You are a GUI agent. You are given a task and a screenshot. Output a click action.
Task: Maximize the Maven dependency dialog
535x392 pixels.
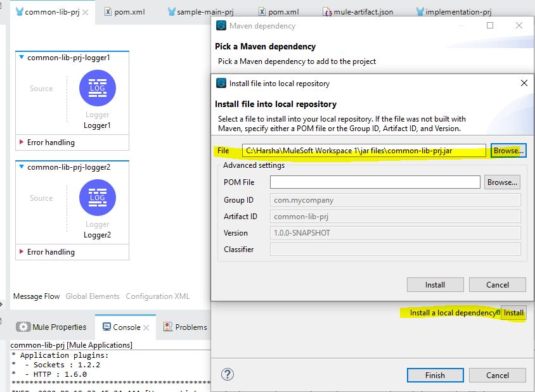pos(490,25)
